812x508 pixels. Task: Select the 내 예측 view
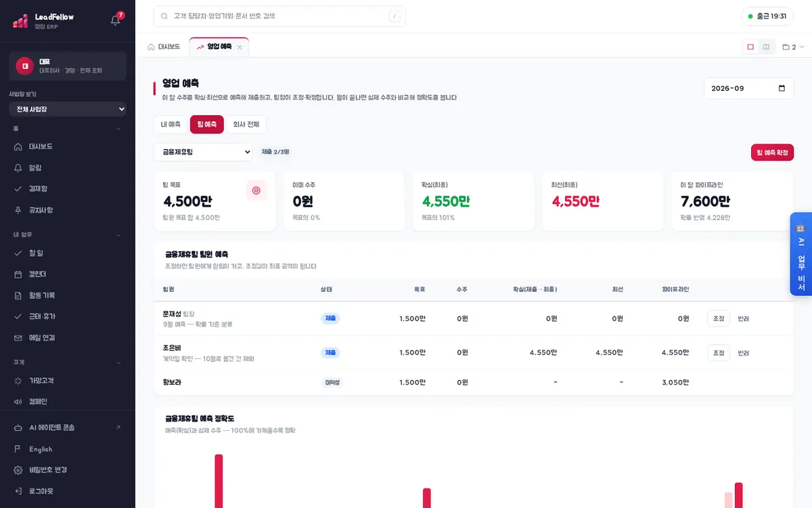[171, 125]
